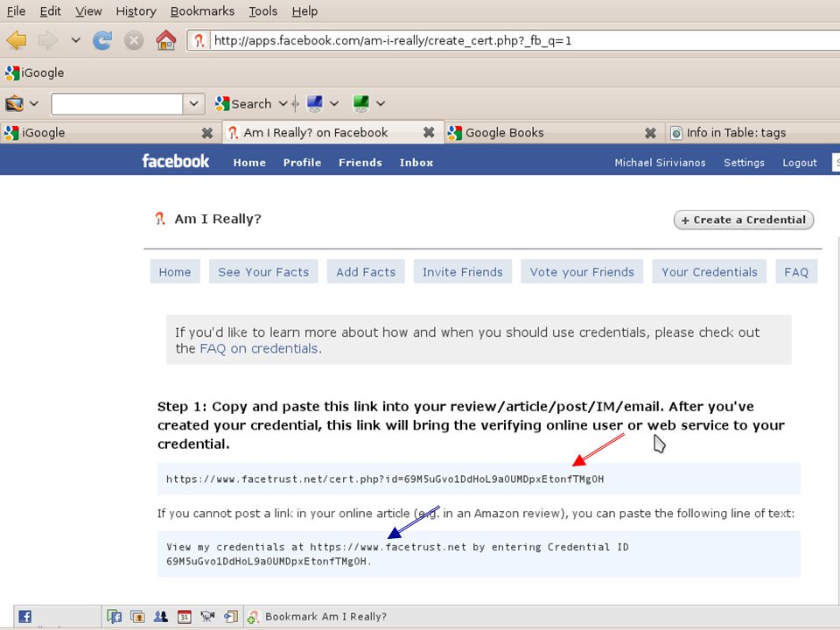This screenshot has height=630, width=840.
Task: Click the Michael Sirivianos name link
Action: click(x=660, y=163)
